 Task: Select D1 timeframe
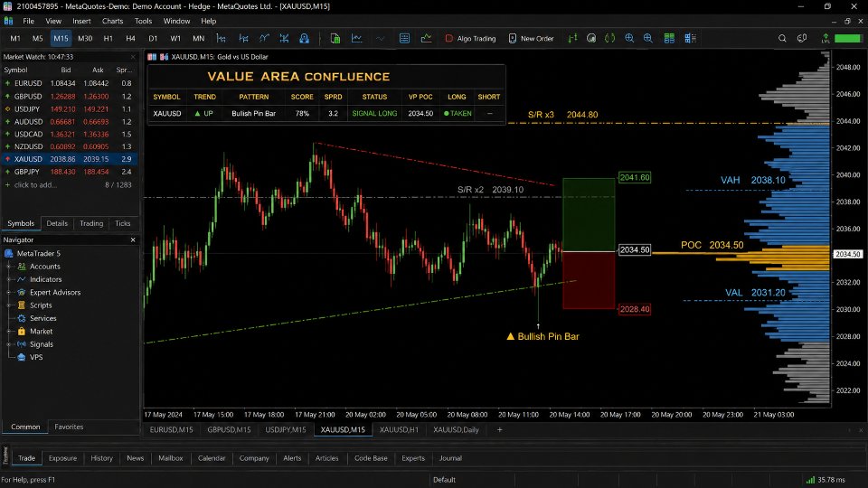[x=153, y=38]
